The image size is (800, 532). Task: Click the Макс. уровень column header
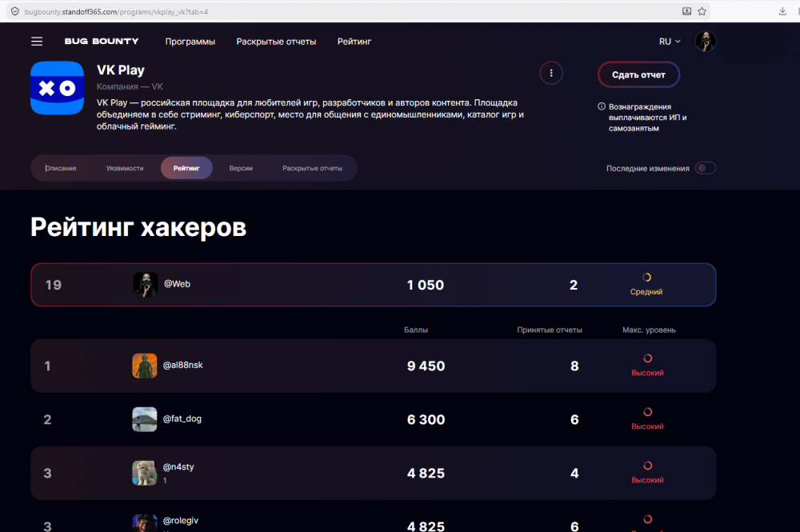coord(649,330)
